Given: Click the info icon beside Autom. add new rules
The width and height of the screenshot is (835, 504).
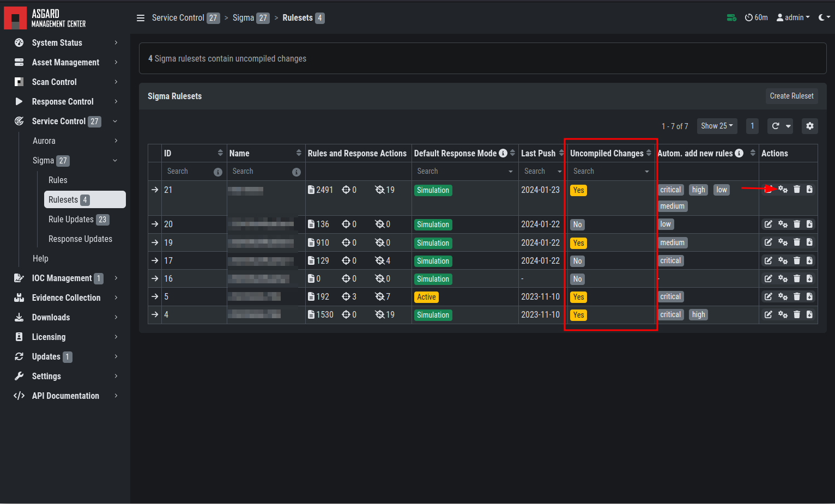Looking at the screenshot, I should coord(739,153).
